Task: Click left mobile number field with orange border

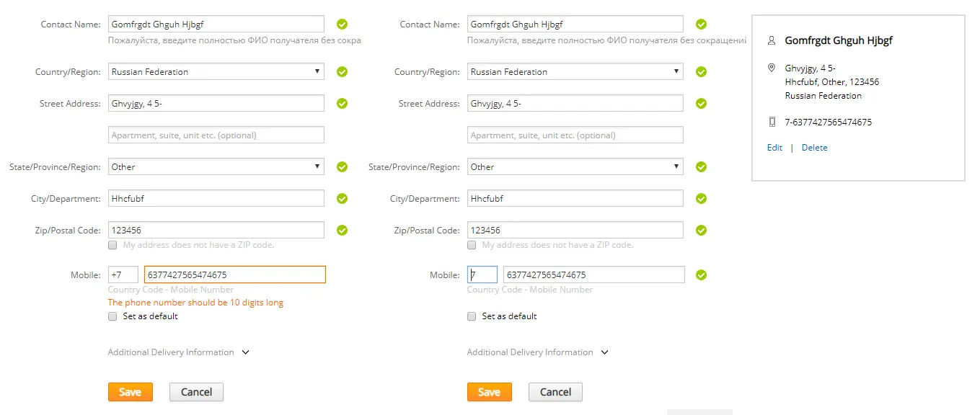Action: 235,275
